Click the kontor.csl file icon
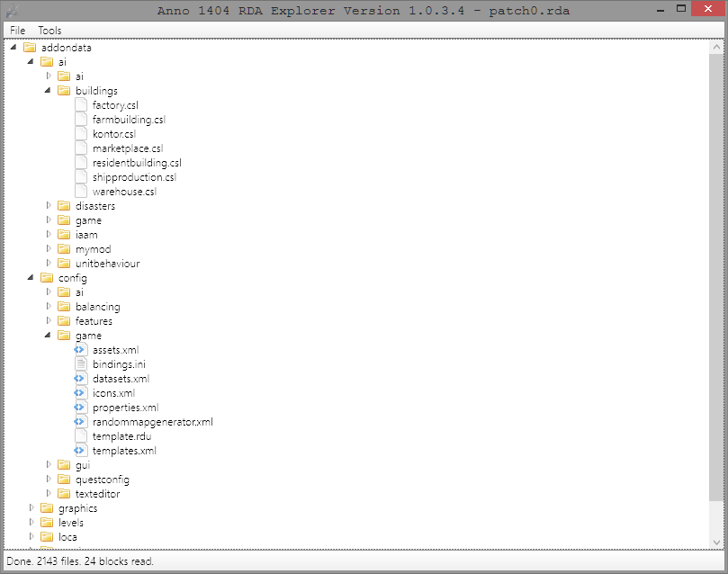 click(81, 134)
